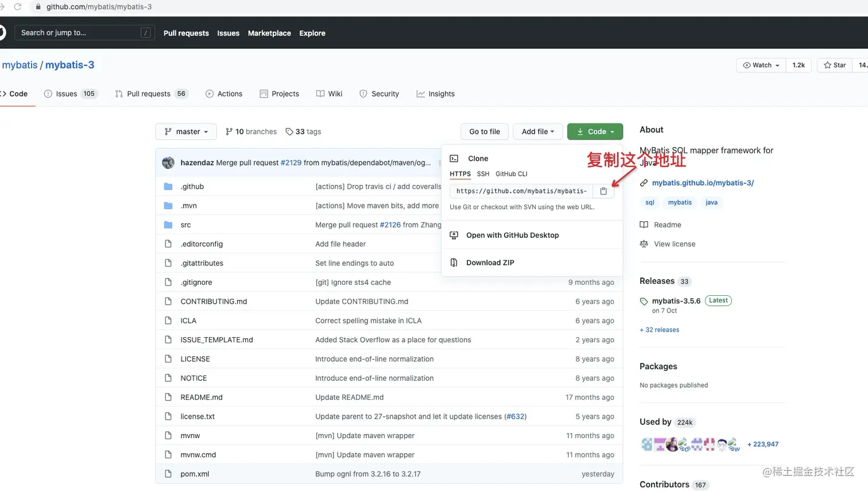Switch to the SSH clone tab
The width and height of the screenshot is (868, 491).
pyautogui.click(x=483, y=174)
